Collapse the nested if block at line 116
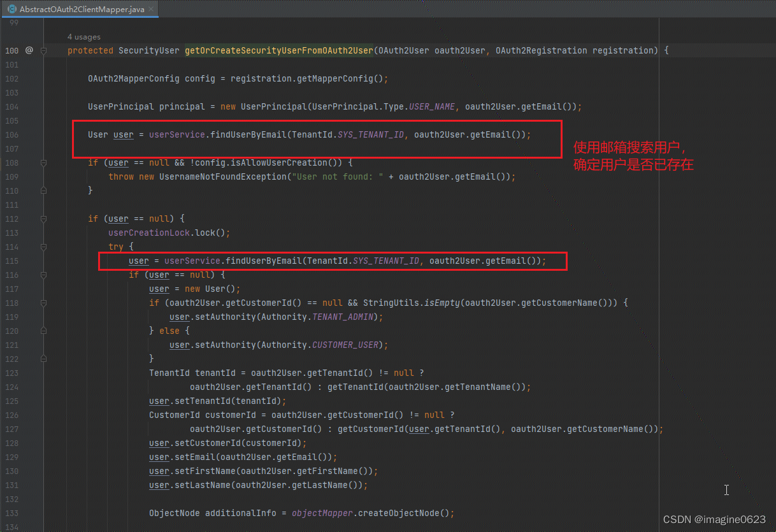The width and height of the screenshot is (776, 532). pos(42,275)
